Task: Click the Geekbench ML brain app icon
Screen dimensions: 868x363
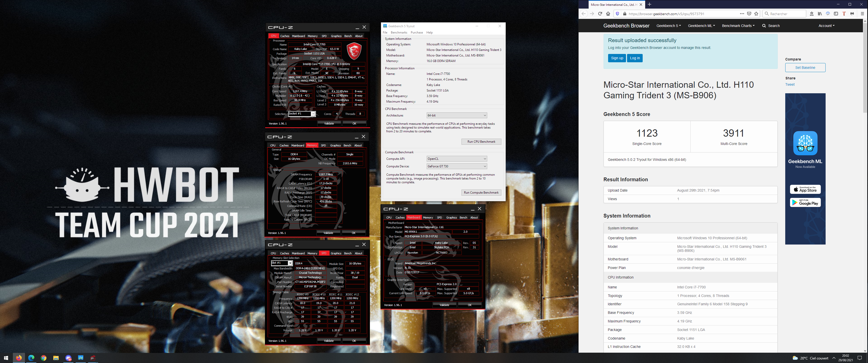Action: tap(805, 143)
